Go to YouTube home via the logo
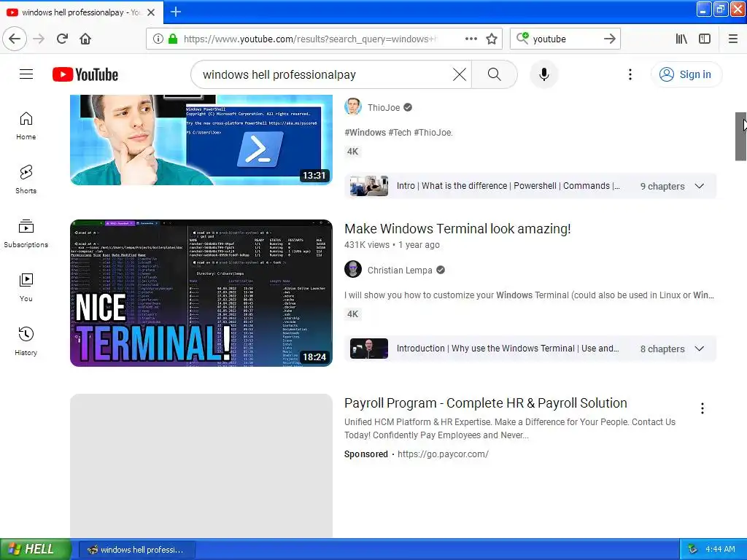 click(x=85, y=74)
